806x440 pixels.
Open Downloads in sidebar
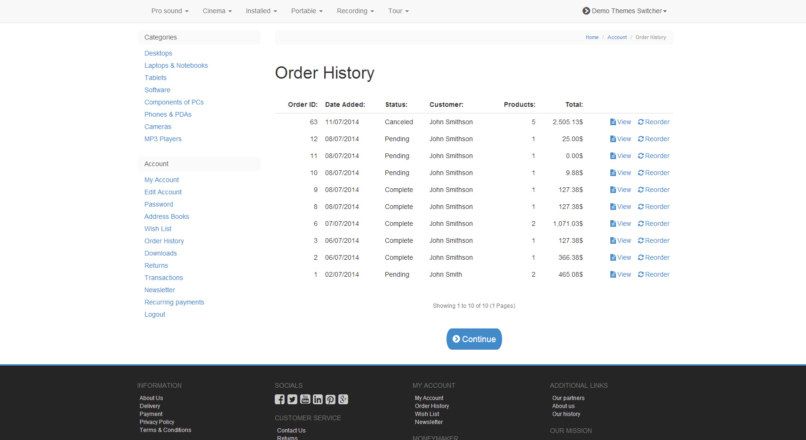click(x=160, y=253)
